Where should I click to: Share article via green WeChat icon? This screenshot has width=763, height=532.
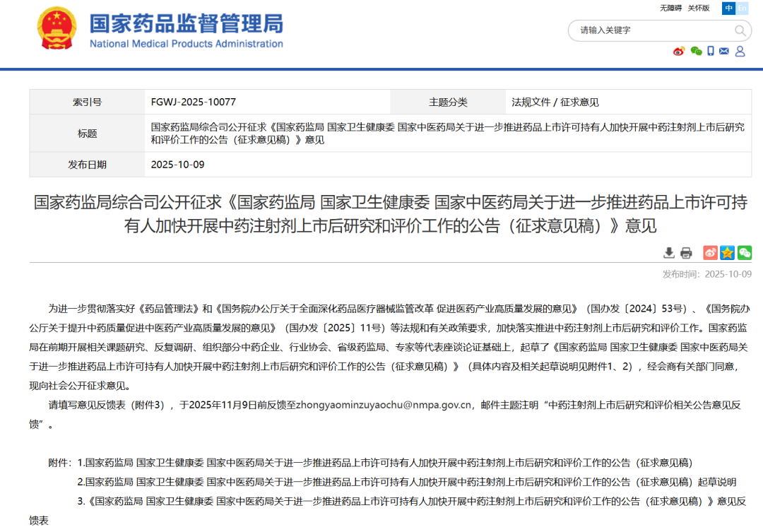pos(745,253)
